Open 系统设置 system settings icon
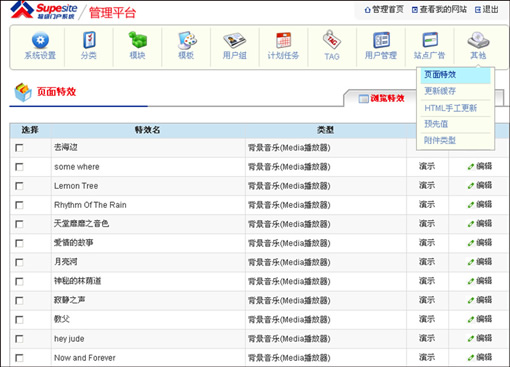This screenshot has height=367, width=510. coord(40,40)
